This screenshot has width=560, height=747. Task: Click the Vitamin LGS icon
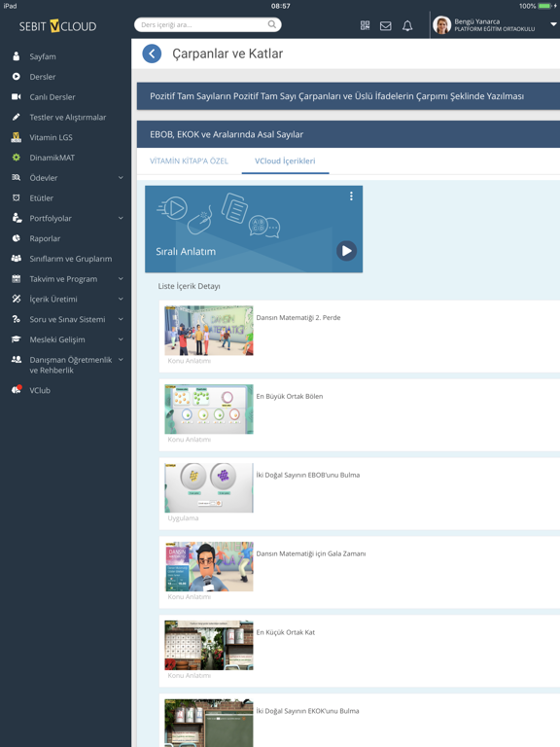click(17, 137)
